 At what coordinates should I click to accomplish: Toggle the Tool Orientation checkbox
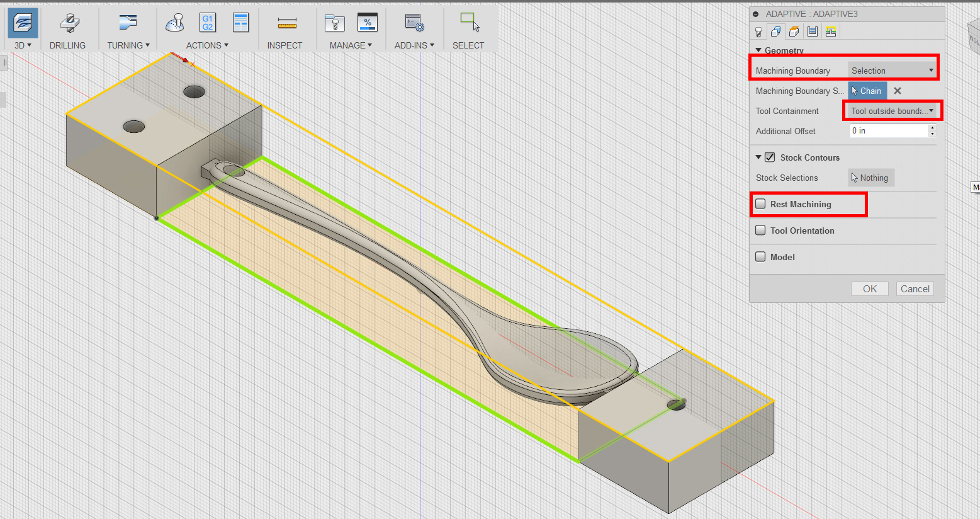[x=760, y=231]
